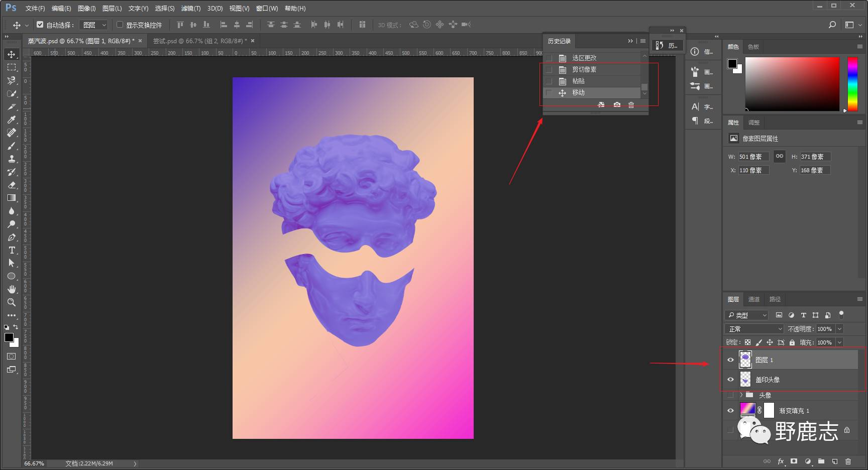
Task: Toggle the 自动选择 checkbox
Action: (x=40, y=25)
